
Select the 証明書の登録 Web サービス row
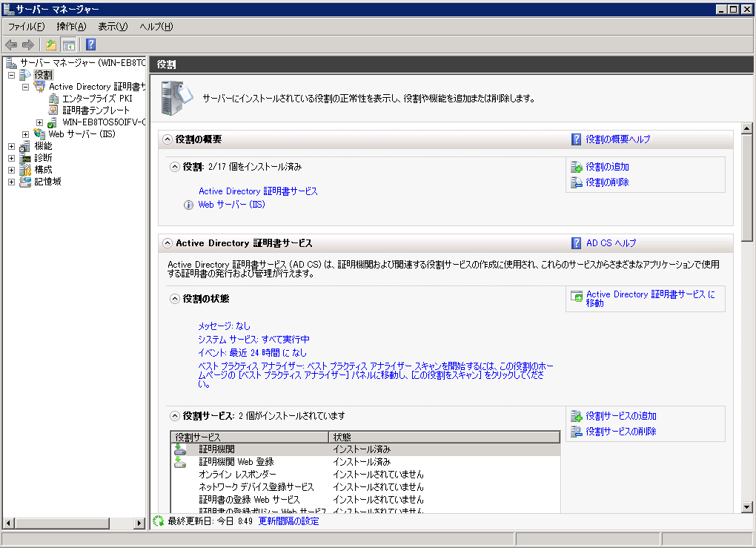[x=365, y=500]
